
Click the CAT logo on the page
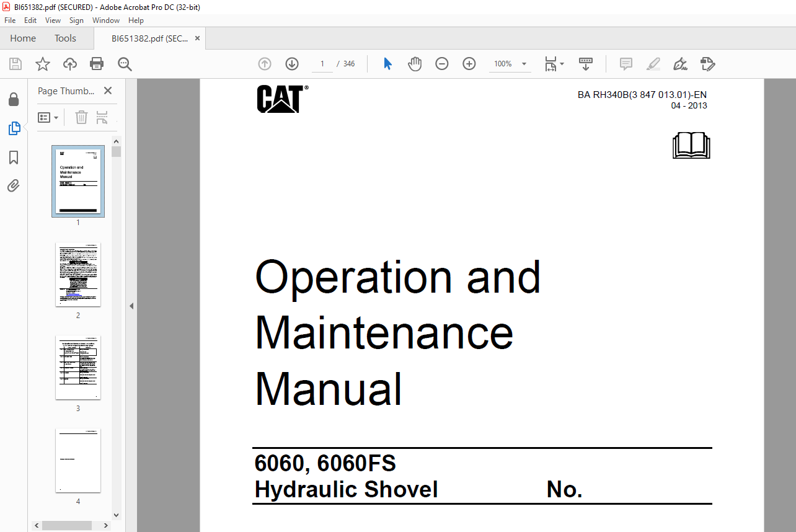click(282, 99)
